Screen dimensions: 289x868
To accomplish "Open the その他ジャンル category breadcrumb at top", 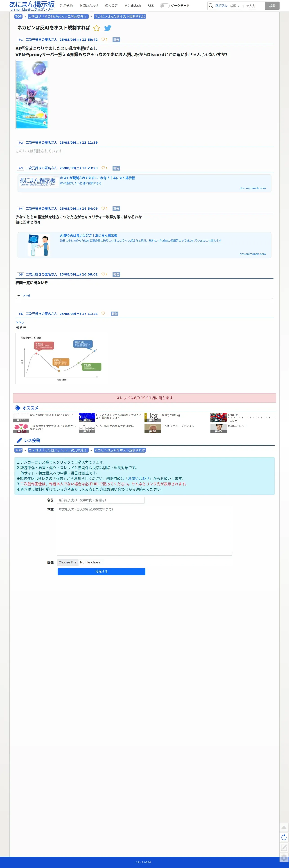I will point(58,16).
